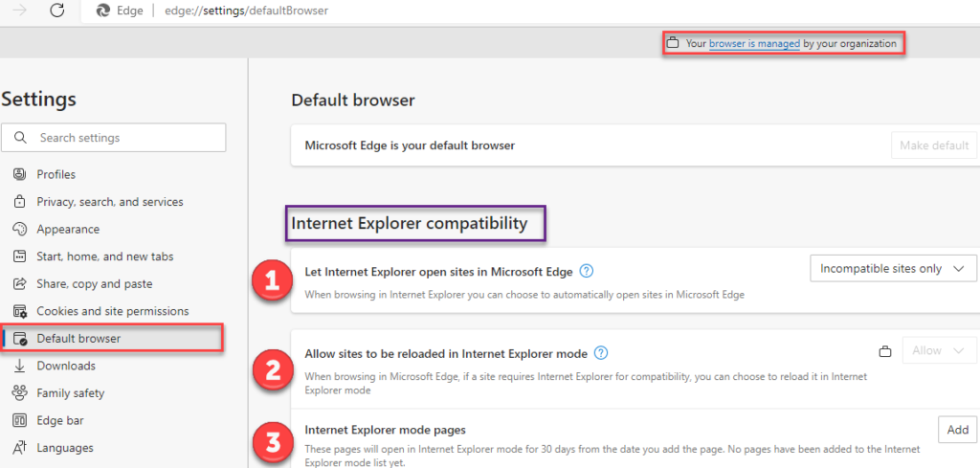Click the Search settings input field
The height and width of the screenshot is (468, 980).
pyautogui.click(x=124, y=138)
